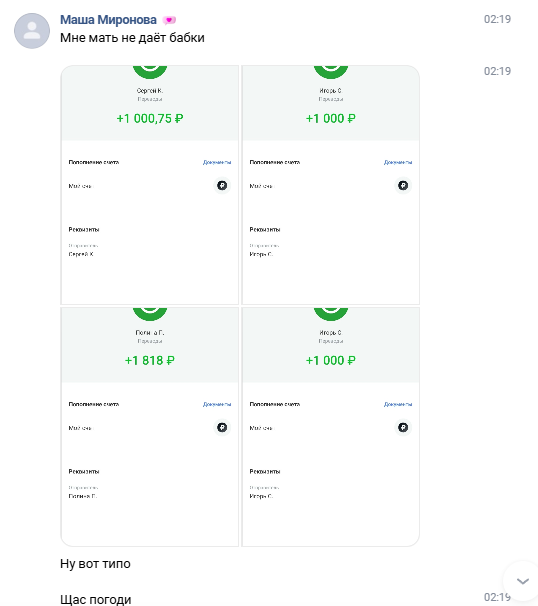
Task: Select the message 'Мне мать не даёт бабки'
Action: click(x=132, y=38)
